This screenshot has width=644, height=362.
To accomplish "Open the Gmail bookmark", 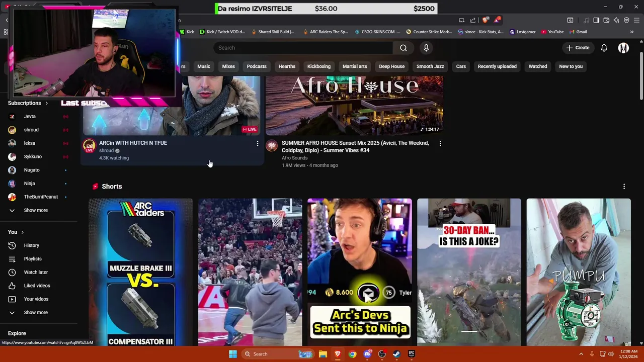I will pos(577,32).
